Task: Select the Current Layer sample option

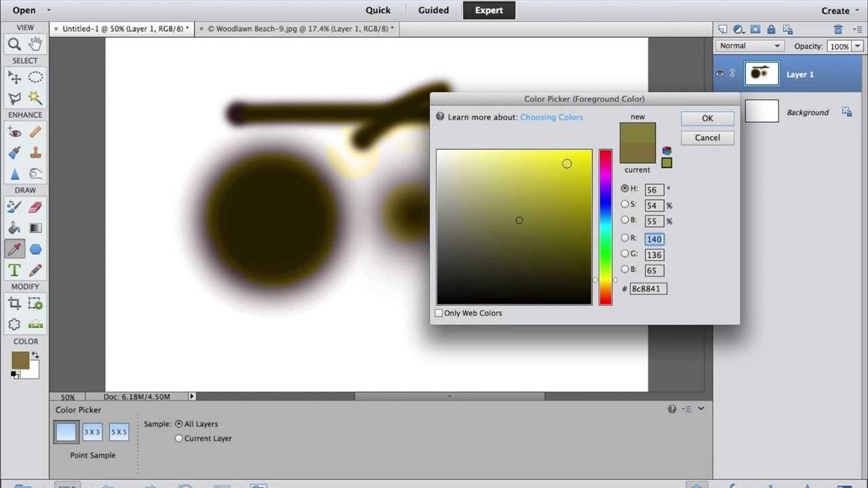Action: 178,438
